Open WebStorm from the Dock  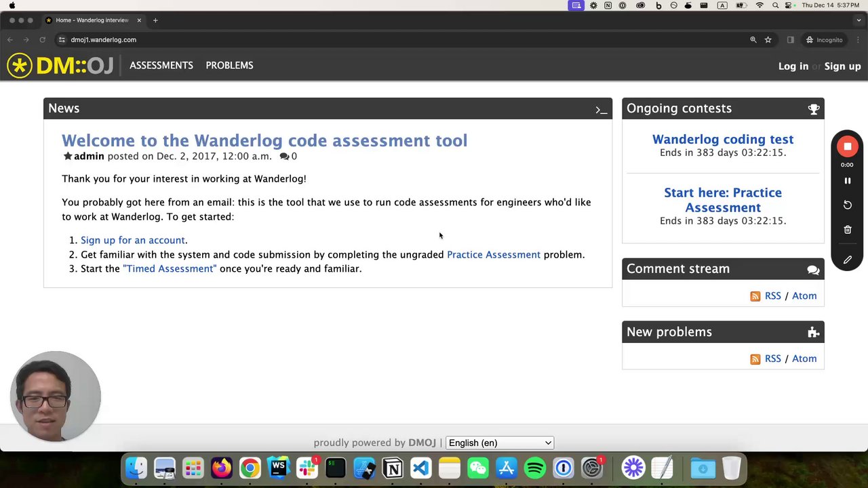279,468
